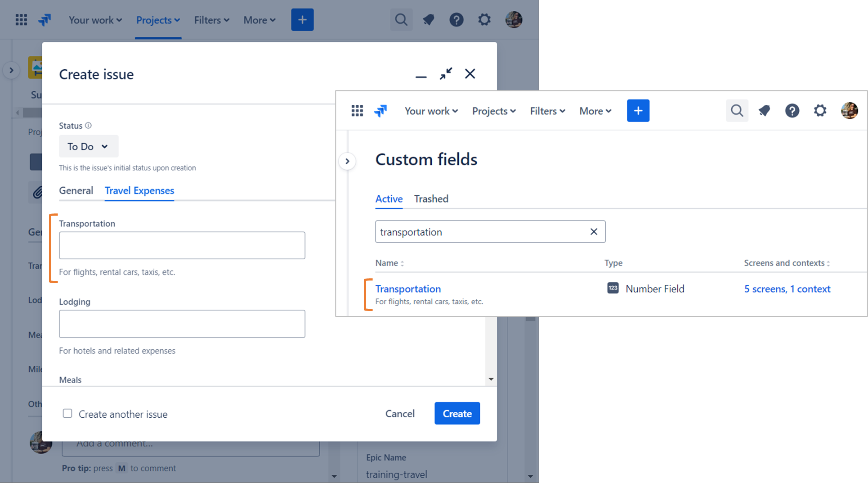
Task: Expand Projects menu in Custom fields window
Action: (x=494, y=111)
